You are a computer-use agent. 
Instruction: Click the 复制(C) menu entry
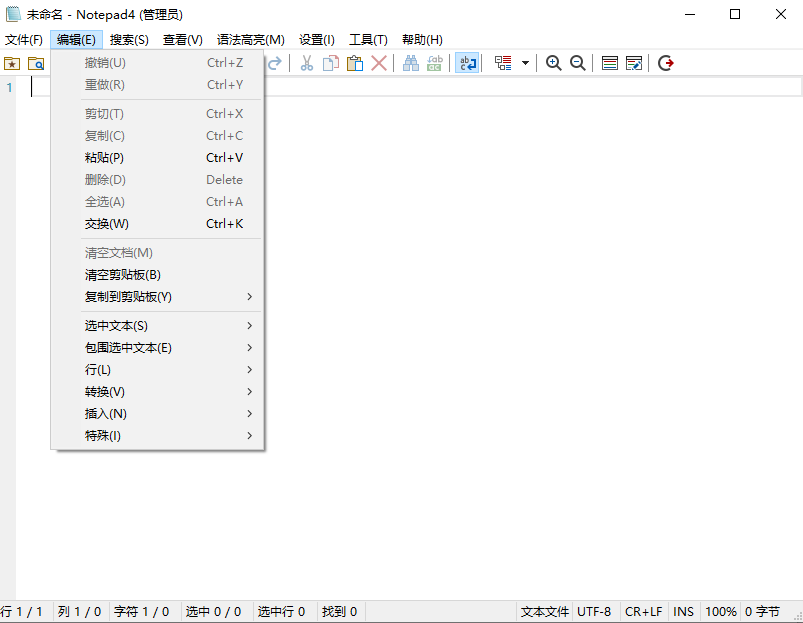158,136
